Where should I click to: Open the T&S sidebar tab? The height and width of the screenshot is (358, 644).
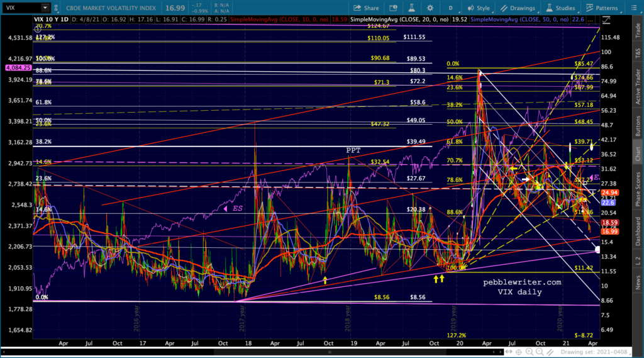[x=637, y=55]
